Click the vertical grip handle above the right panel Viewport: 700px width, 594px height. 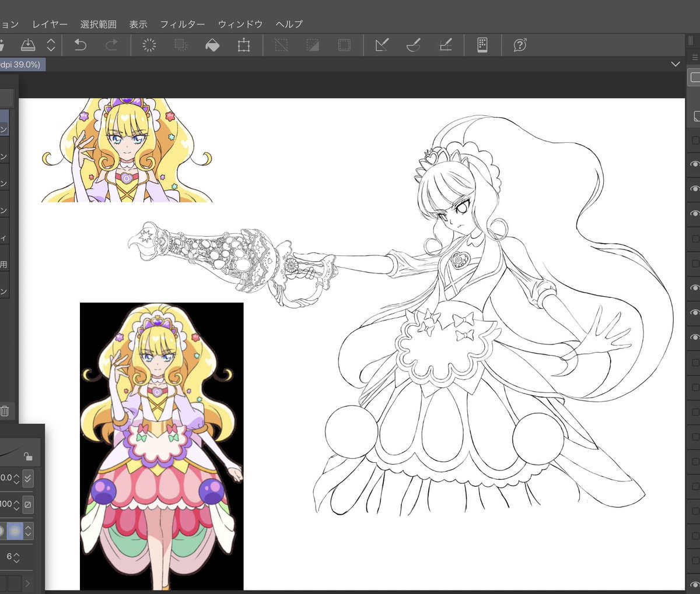click(691, 41)
